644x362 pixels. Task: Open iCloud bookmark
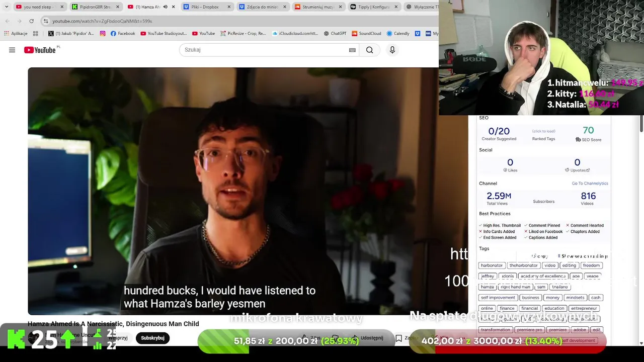(x=295, y=34)
